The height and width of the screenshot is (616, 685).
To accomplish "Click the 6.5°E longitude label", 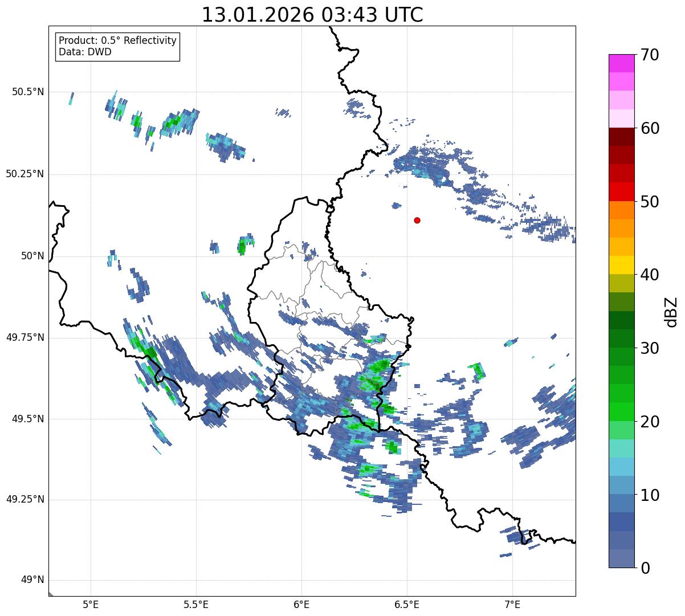I will [x=407, y=604].
